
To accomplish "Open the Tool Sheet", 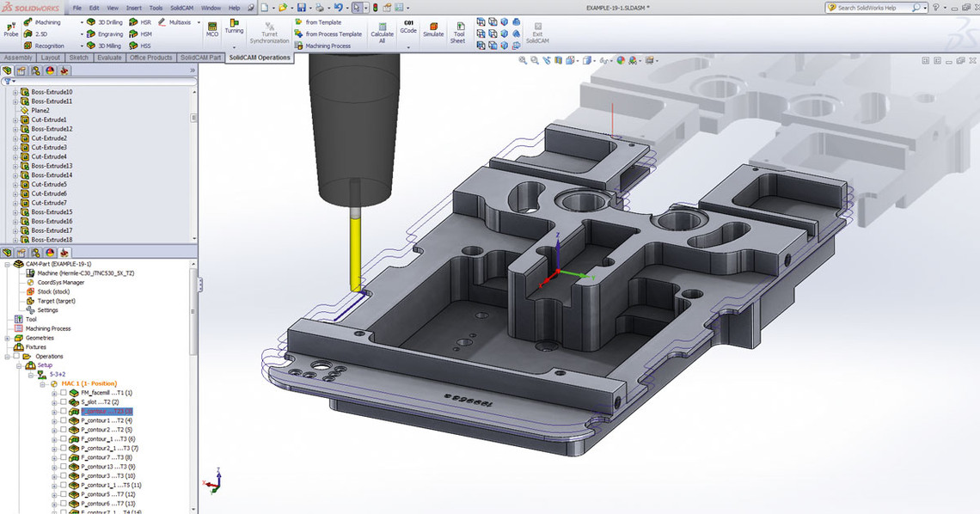I will point(459,29).
